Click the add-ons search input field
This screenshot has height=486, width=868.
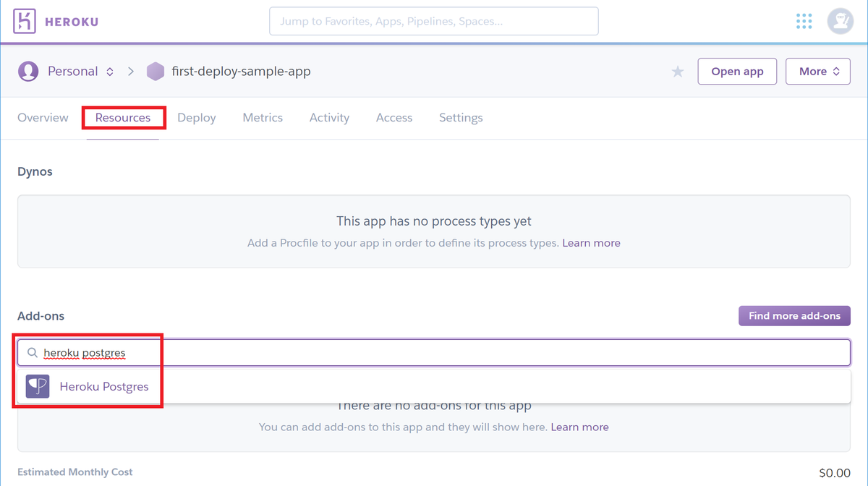tap(434, 353)
